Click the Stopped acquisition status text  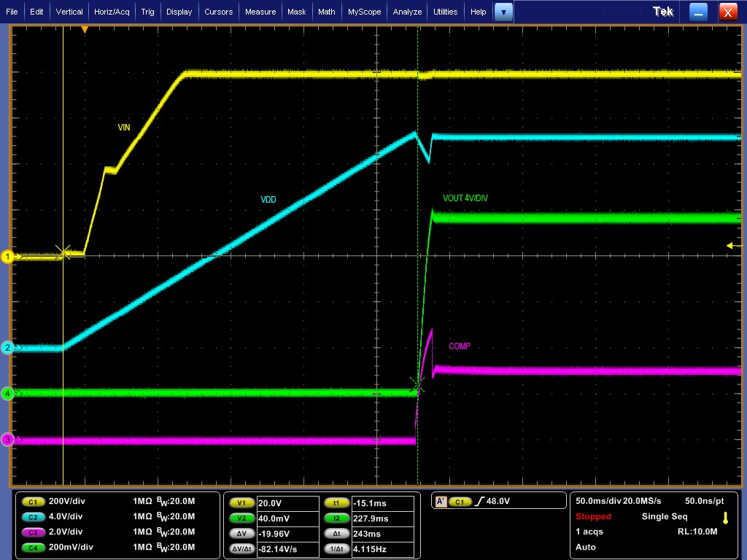593,516
